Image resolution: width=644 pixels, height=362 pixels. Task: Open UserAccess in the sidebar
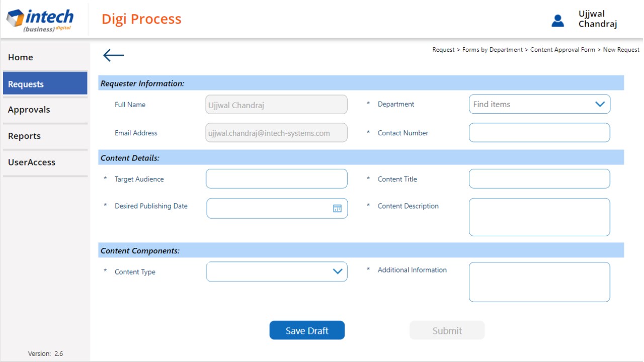(45, 162)
